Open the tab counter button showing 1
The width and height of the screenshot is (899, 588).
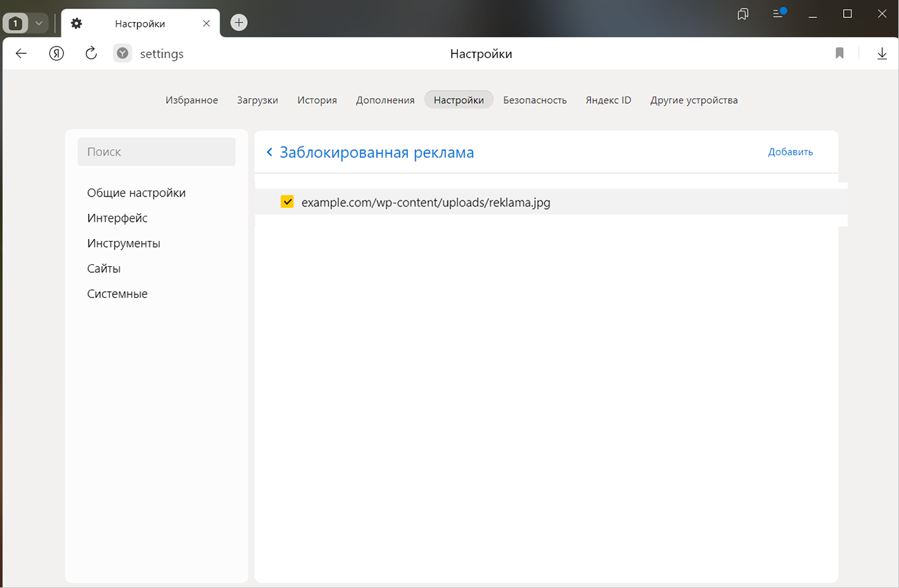click(16, 23)
